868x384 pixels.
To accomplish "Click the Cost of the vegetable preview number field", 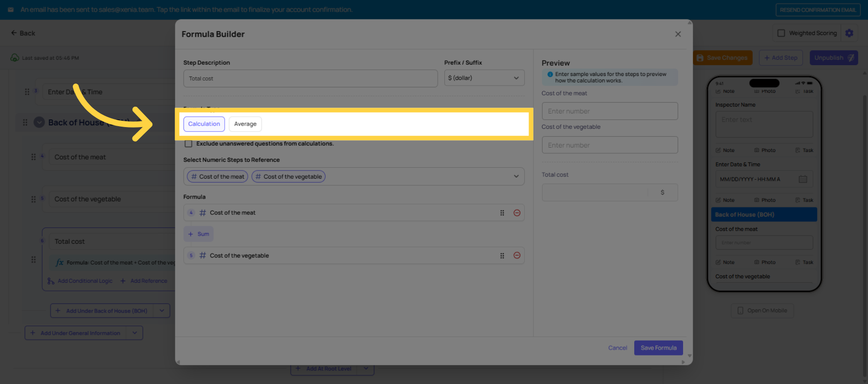I will point(609,145).
